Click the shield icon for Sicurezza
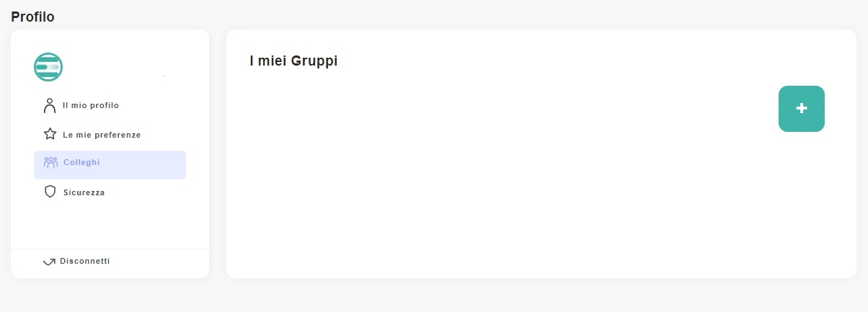 (x=50, y=192)
